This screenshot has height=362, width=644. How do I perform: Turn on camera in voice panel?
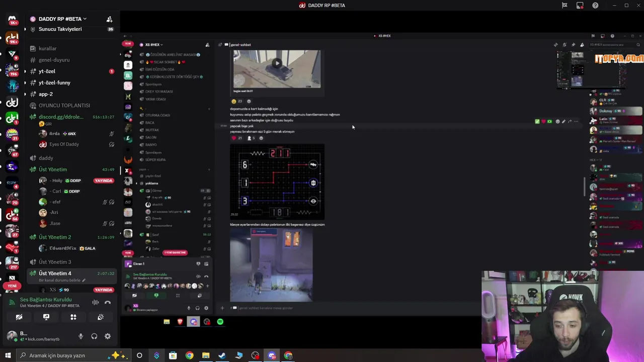pos(19,317)
